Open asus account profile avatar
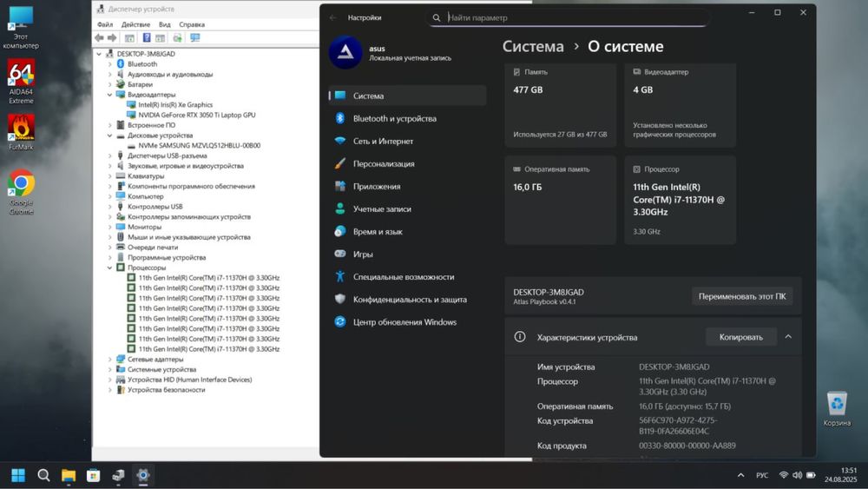 (345, 53)
